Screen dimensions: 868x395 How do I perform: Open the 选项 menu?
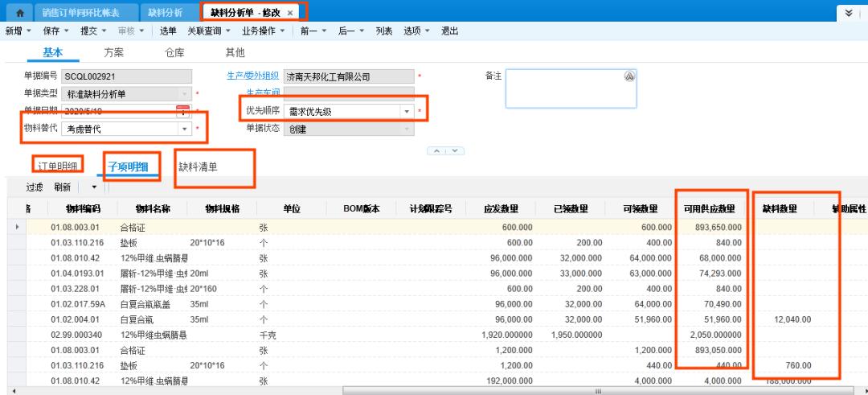click(x=416, y=31)
